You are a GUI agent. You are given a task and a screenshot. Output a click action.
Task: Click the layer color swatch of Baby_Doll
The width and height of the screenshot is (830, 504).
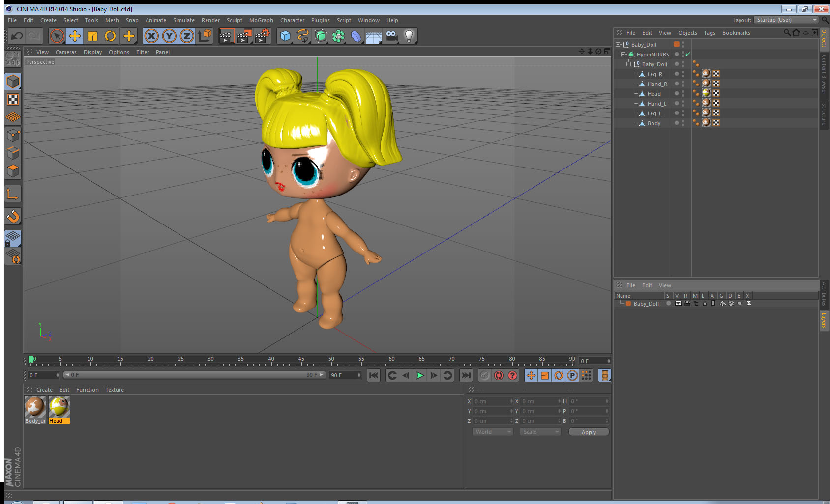click(x=628, y=304)
